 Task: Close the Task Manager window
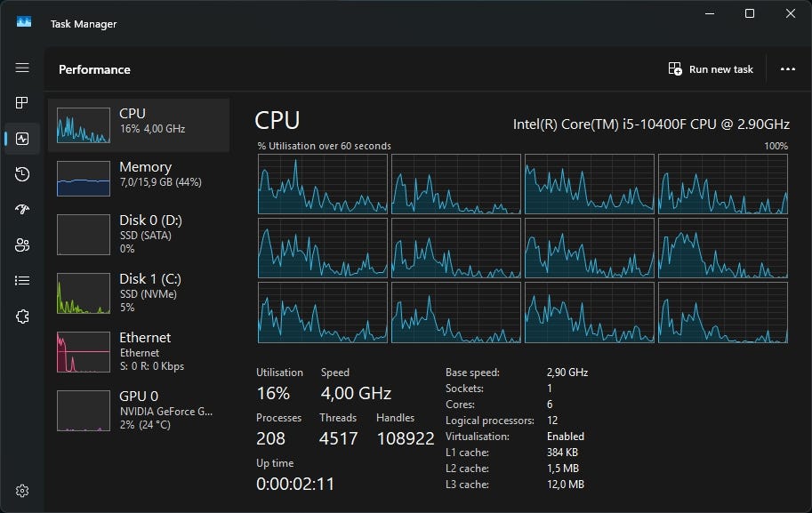[x=791, y=13]
